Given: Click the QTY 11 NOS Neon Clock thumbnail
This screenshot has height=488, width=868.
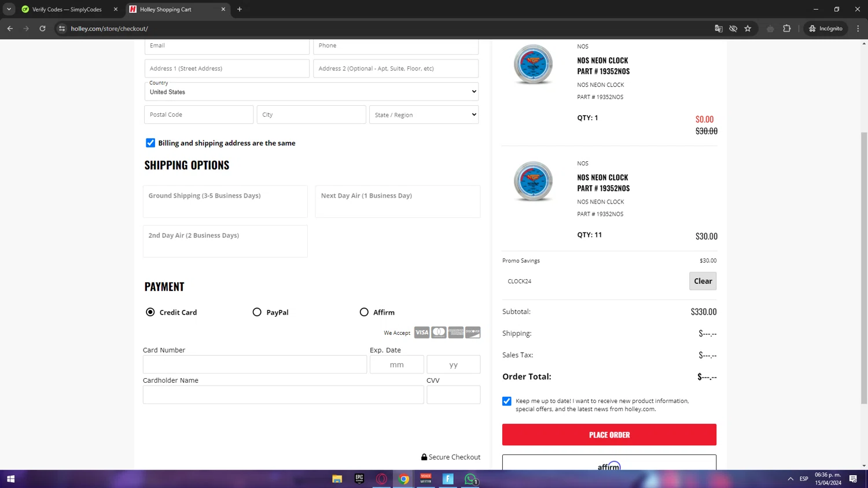Looking at the screenshot, I should tap(533, 181).
